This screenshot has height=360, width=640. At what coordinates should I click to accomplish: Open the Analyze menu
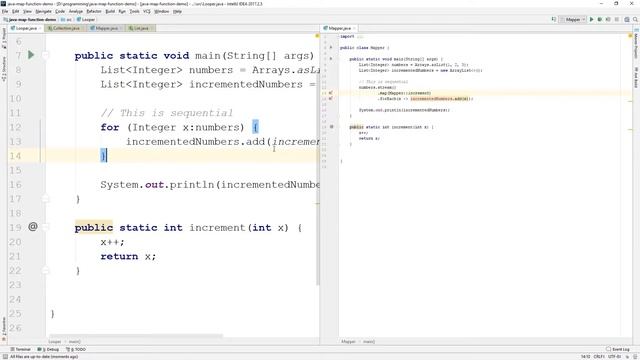pyautogui.click(x=76, y=11)
